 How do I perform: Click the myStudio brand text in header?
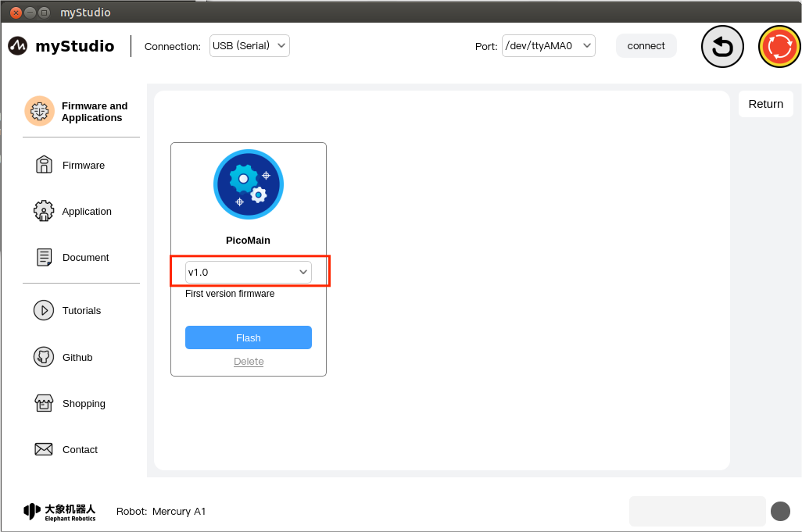(x=75, y=46)
